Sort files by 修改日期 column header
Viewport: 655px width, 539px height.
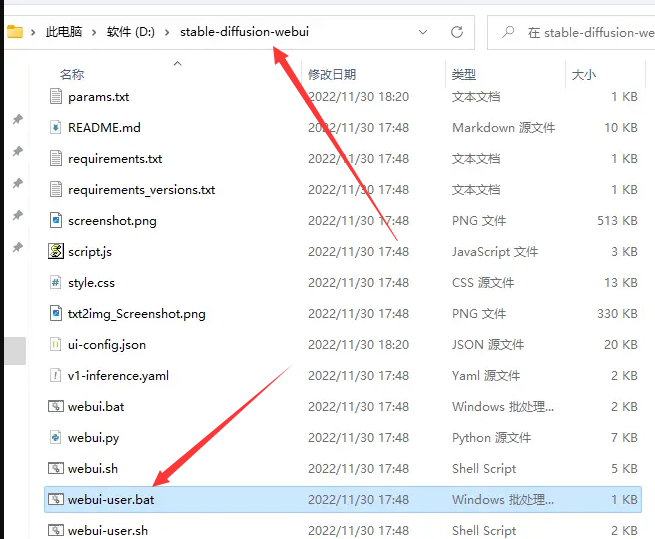[x=332, y=74]
